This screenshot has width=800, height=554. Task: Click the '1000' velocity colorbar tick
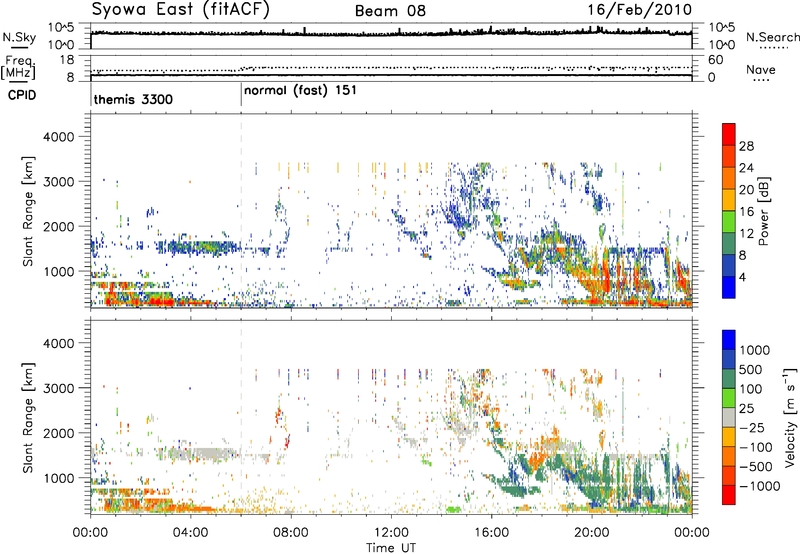[x=754, y=350]
